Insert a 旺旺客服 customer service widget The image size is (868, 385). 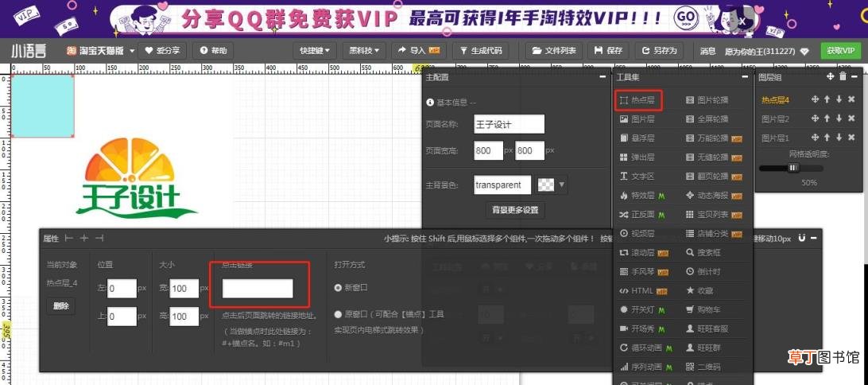(x=707, y=329)
